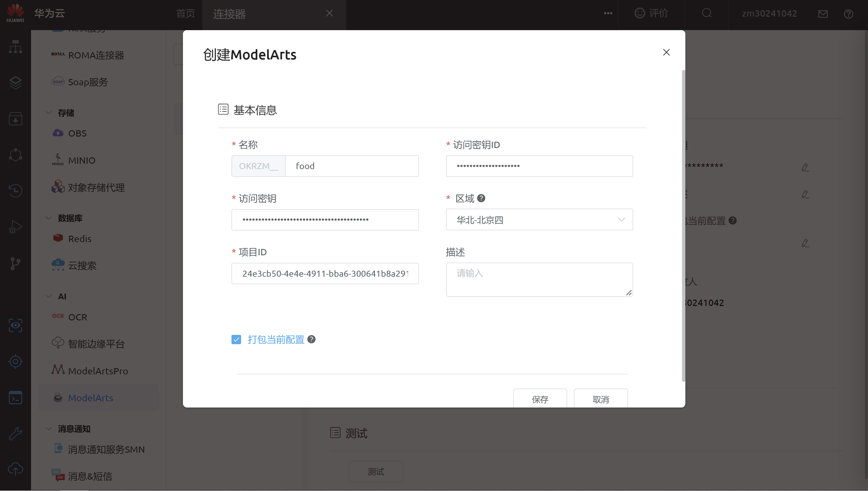Click the mail envelope icon in header
The width and height of the screenshot is (868, 491).
click(823, 14)
